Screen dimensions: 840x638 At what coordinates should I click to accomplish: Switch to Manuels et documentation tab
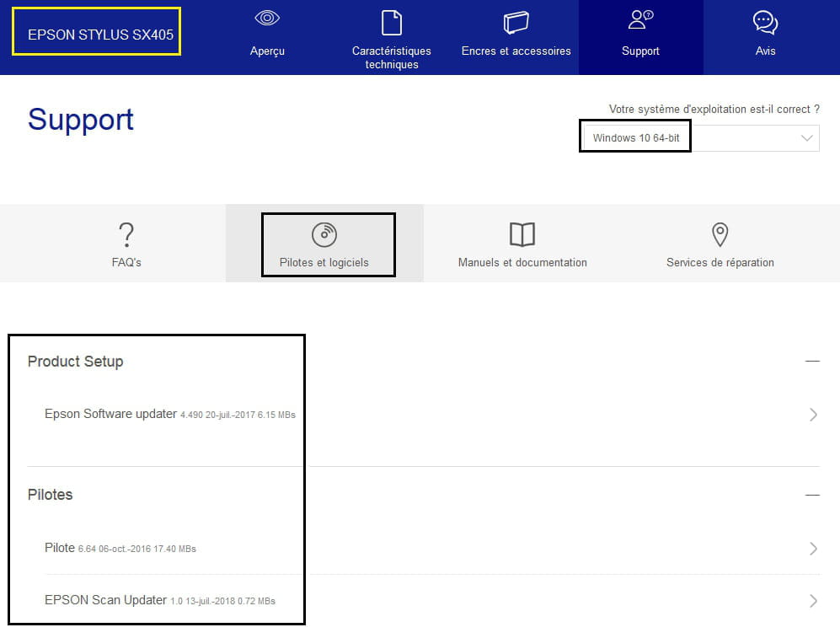522,262
